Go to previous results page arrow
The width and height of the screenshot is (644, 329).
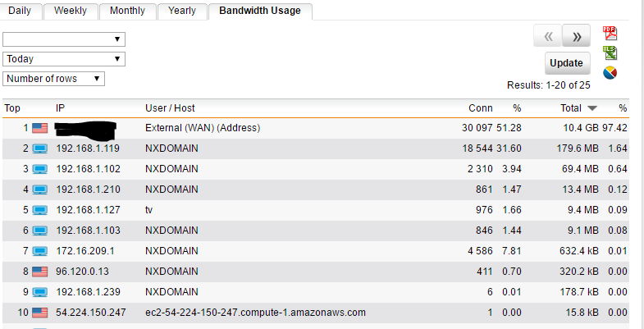click(x=548, y=36)
